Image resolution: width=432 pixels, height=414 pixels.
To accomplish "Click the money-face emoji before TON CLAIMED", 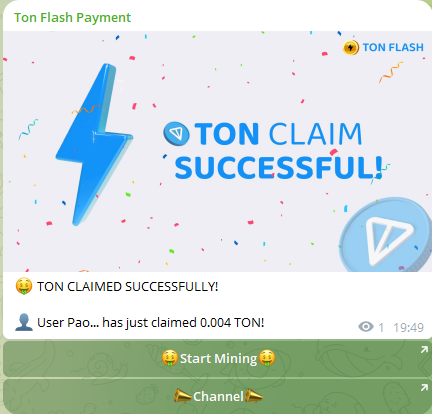I will click(24, 287).
